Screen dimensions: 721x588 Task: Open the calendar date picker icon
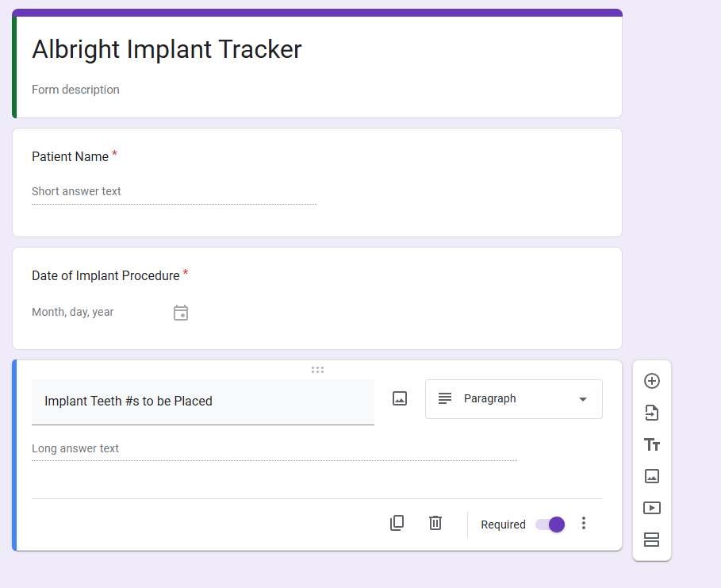click(181, 313)
